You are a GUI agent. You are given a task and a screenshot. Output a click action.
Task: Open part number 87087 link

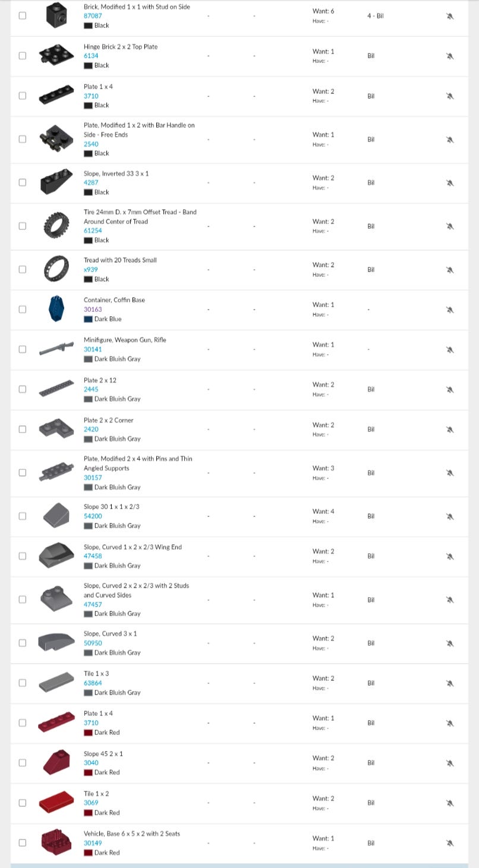click(93, 16)
